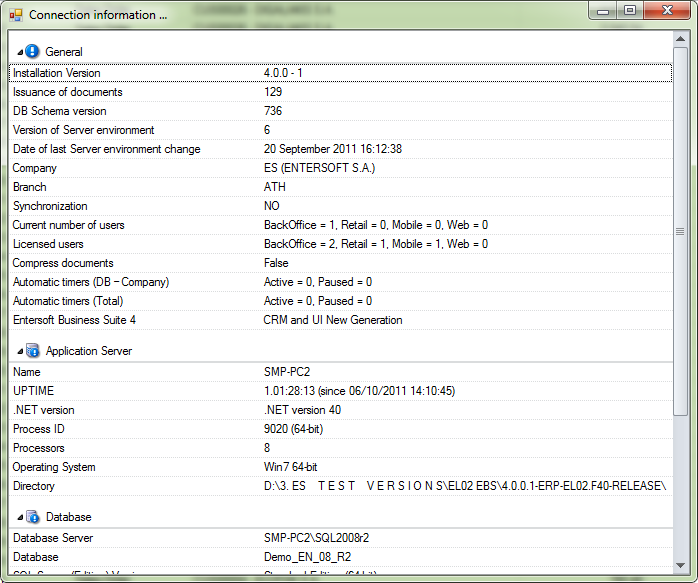Click the 1.01:28:13 uptime value
The image size is (698, 583).
pyautogui.click(x=359, y=391)
